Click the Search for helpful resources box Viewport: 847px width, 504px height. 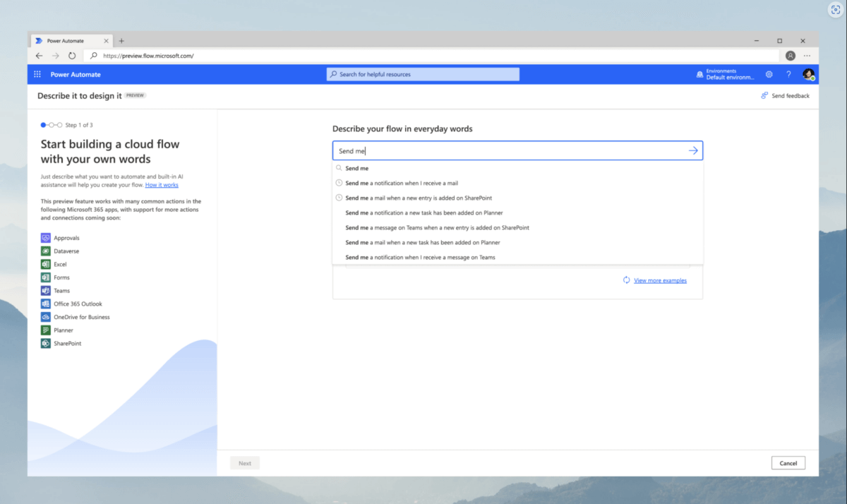(423, 74)
